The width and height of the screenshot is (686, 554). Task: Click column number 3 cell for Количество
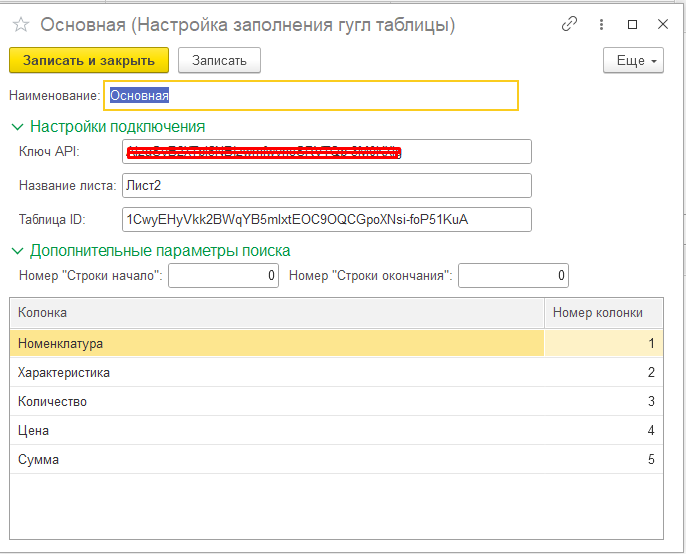point(604,401)
